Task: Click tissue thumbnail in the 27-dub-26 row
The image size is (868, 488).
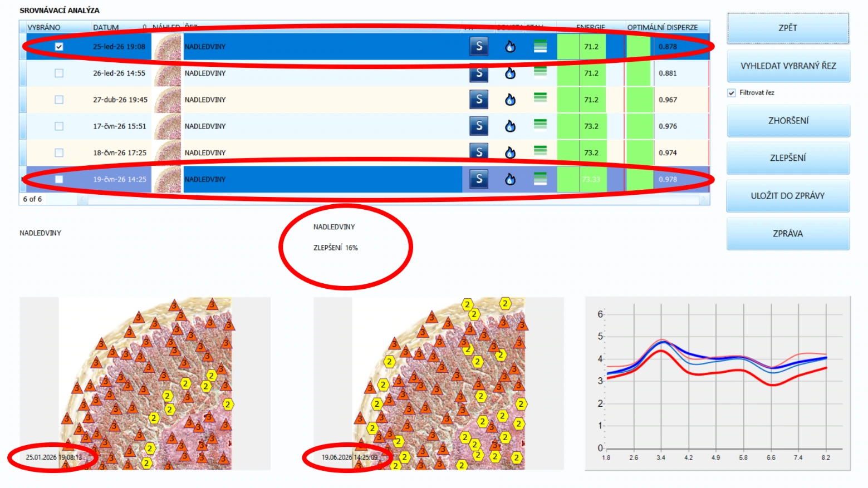Action: [168, 100]
